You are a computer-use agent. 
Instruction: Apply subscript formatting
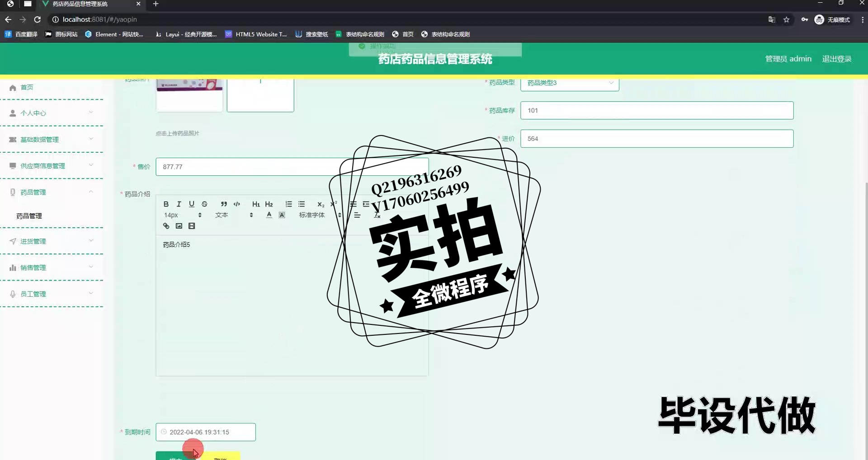(x=321, y=204)
